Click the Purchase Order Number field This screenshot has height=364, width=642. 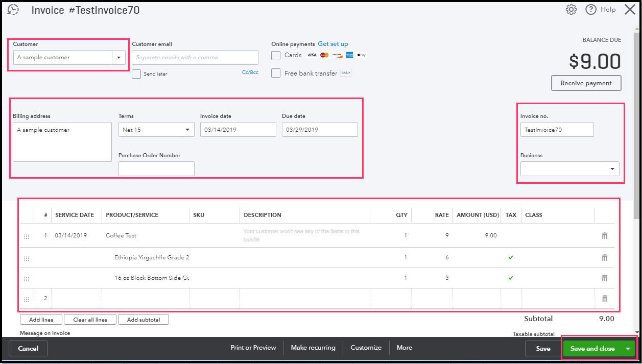pos(156,169)
